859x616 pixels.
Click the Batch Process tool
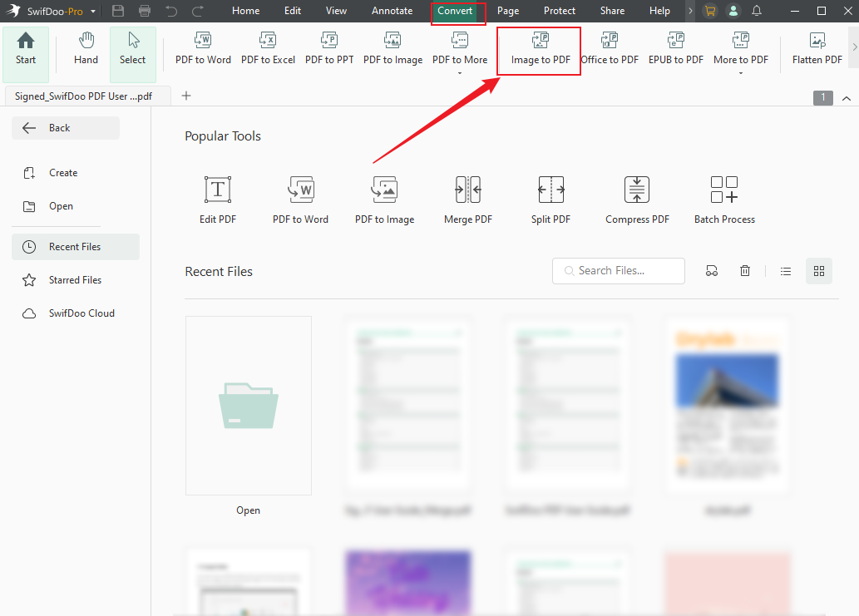pos(724,200)
